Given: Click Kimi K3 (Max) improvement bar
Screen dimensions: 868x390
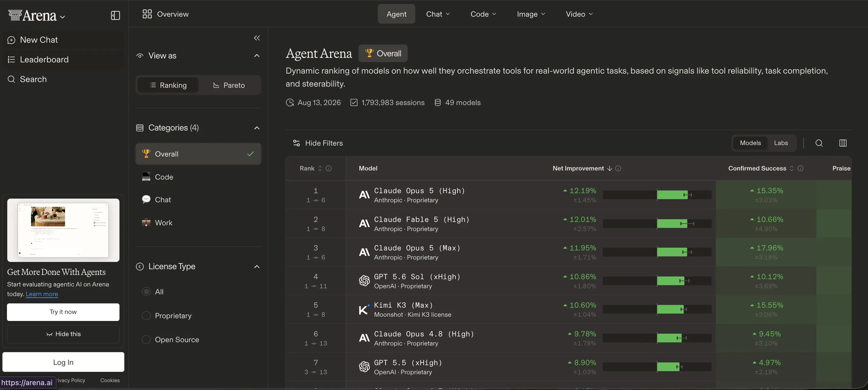Looking at the screenshot, I should click(657, 309).
